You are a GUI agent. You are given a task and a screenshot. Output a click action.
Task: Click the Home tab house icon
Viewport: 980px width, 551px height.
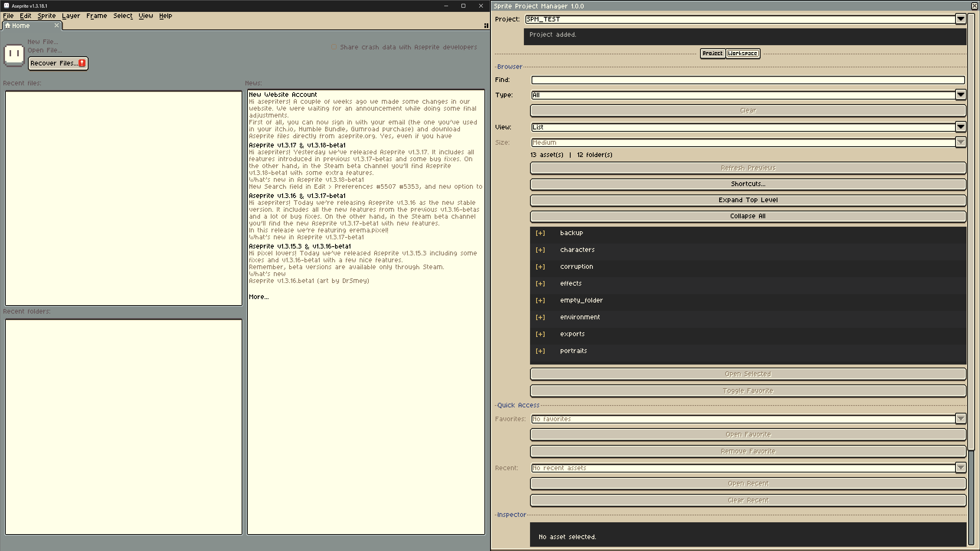pyautogui.click(x=7, y=26)
